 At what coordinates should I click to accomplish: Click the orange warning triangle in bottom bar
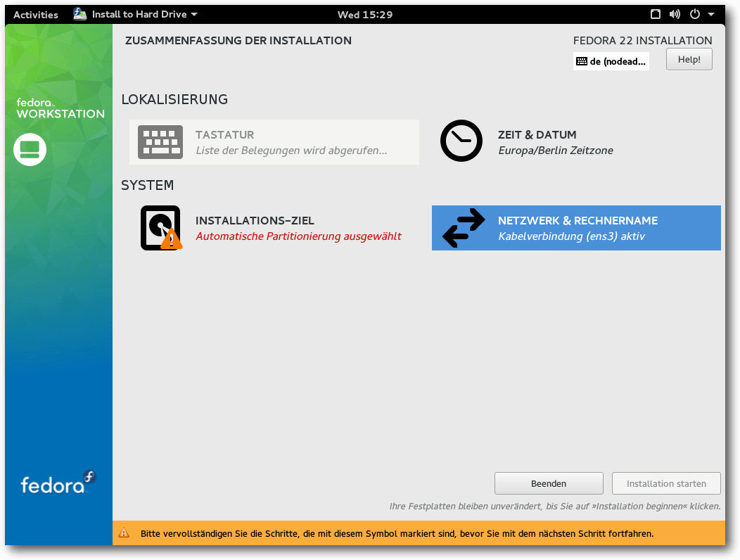coord(124,533)
